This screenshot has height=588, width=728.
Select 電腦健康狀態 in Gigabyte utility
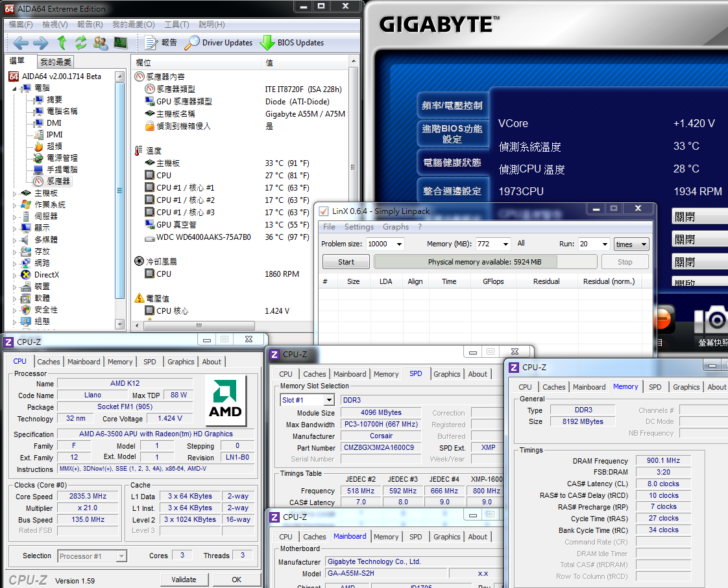tap(452, 163)
